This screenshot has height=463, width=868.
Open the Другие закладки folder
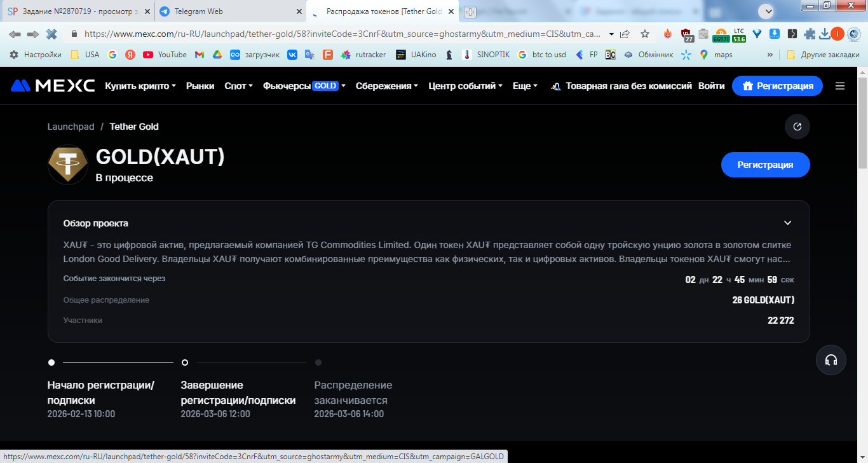[823, 55]
